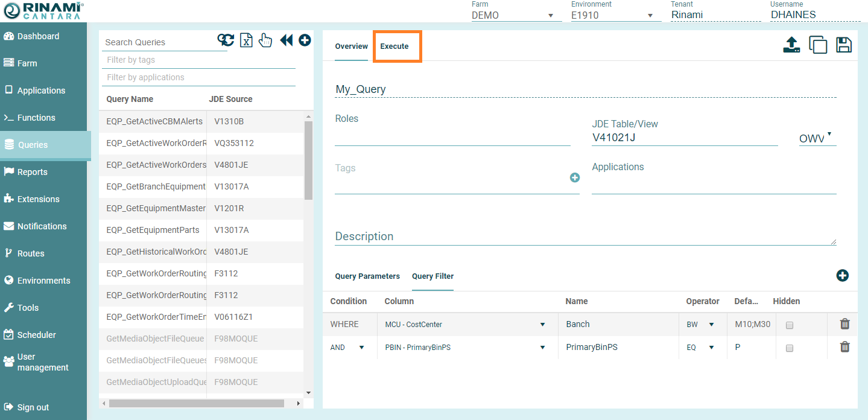
Task: Switch to the Execute tab
Action: pos(394,46)
